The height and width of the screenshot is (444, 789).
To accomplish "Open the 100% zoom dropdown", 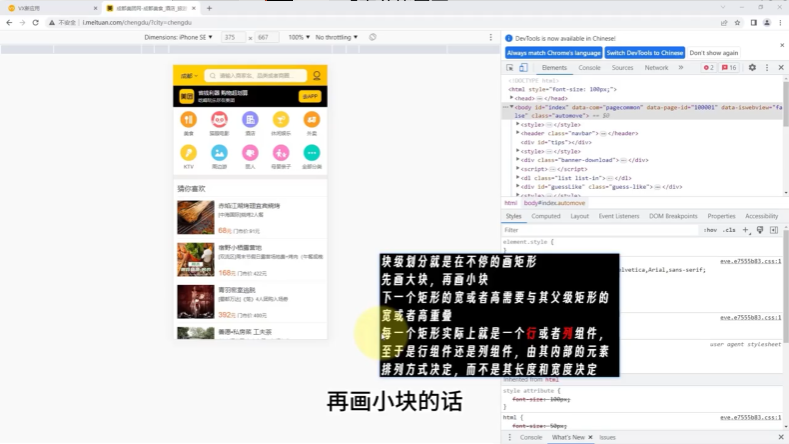I will (299, 37).
